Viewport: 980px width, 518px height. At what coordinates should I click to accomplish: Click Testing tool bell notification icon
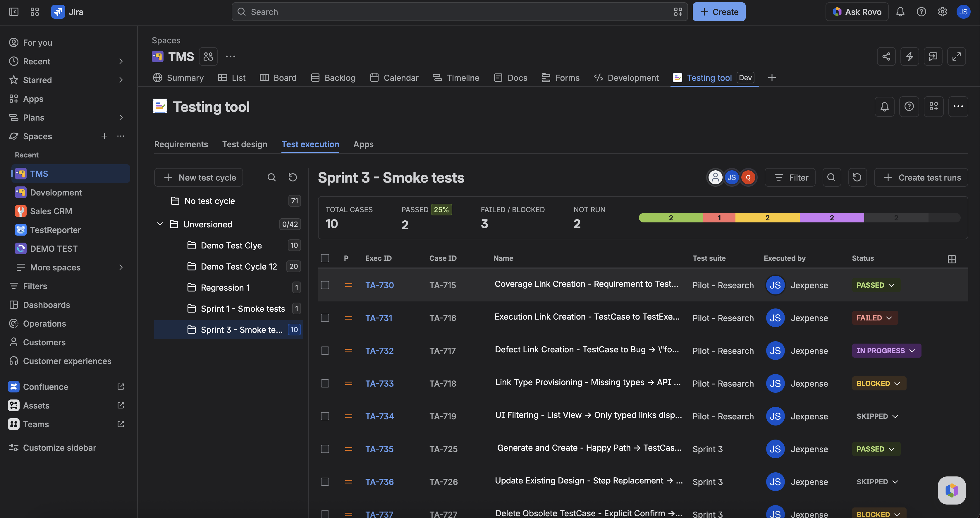[x=885, y=107]
